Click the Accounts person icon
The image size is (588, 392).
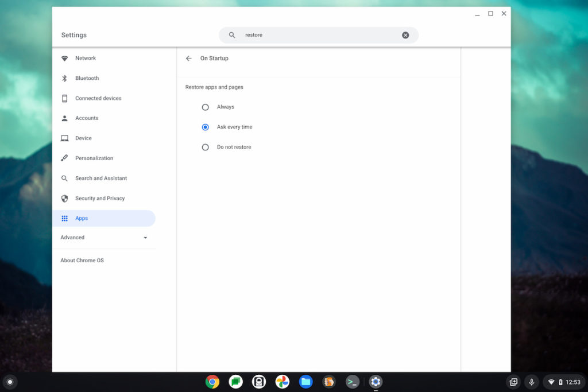pyautogui.click(x=64, y=118)
